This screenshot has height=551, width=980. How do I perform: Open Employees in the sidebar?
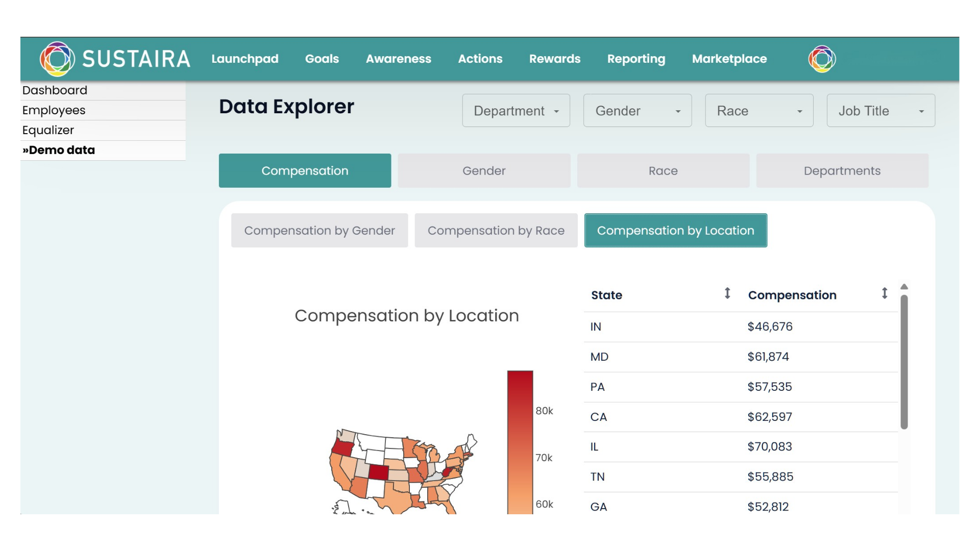click(54, 110)
